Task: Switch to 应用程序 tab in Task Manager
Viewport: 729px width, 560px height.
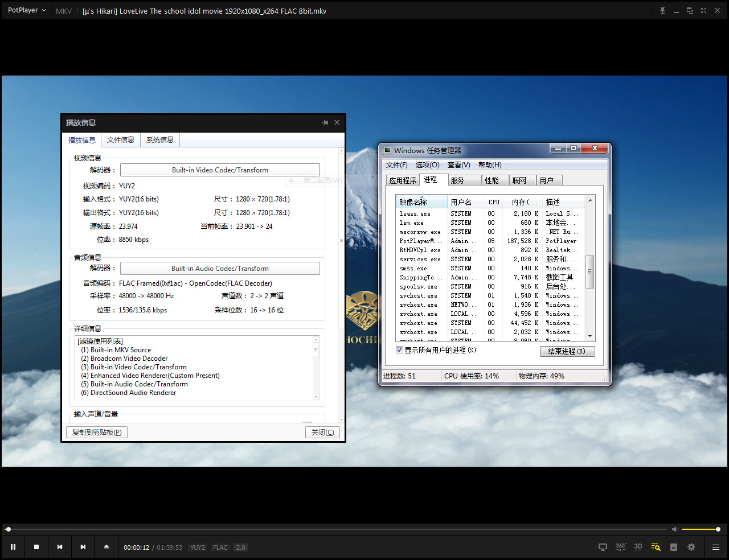Action: click(x=403, y=180)
